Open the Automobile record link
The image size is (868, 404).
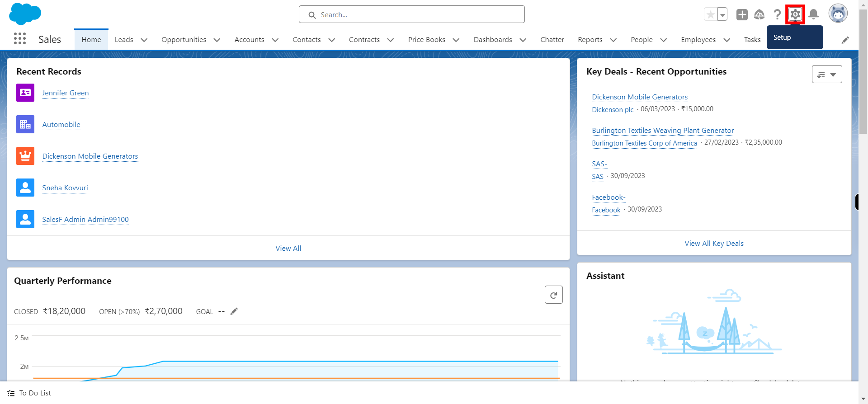coord(61,125)
